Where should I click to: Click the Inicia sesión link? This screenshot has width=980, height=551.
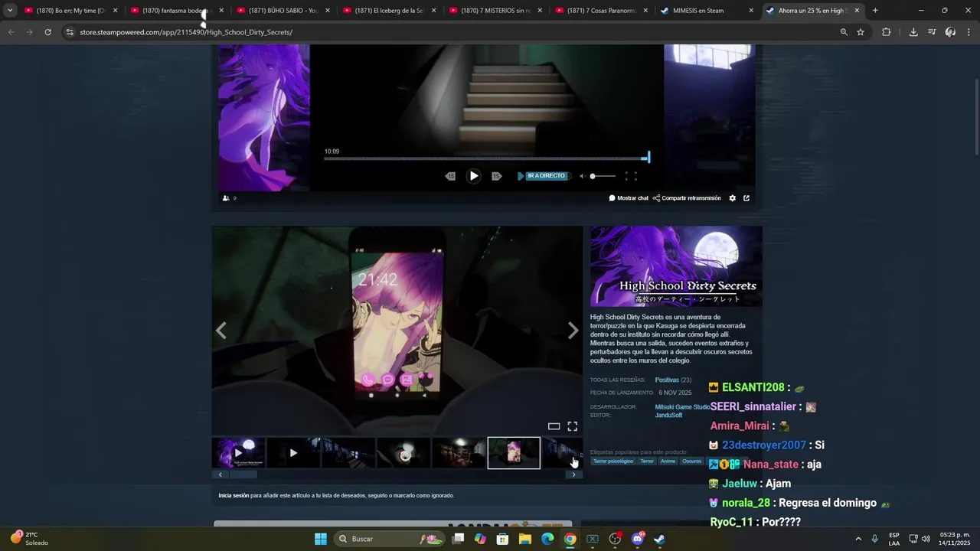click(x=234, y=496)
